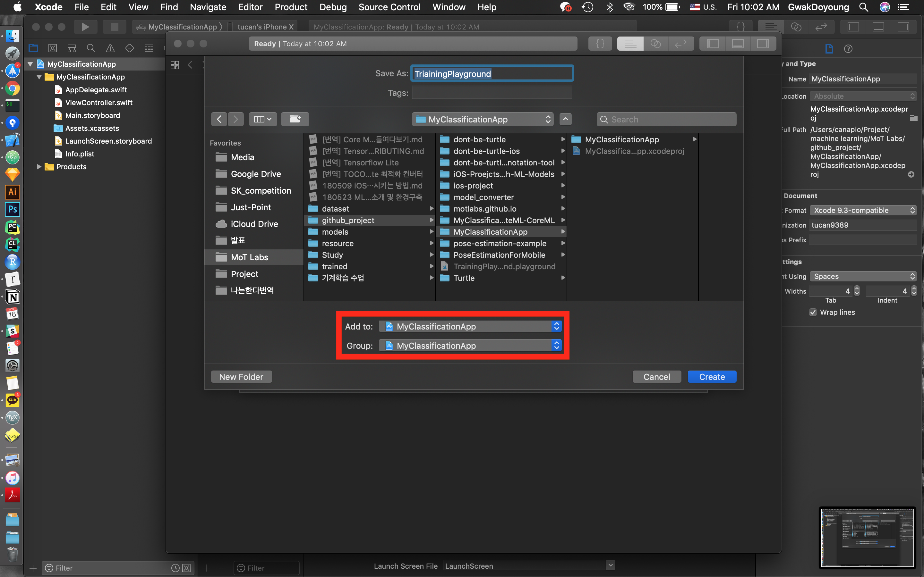Click the Create button
924x577 pixels.
(712, 377)
